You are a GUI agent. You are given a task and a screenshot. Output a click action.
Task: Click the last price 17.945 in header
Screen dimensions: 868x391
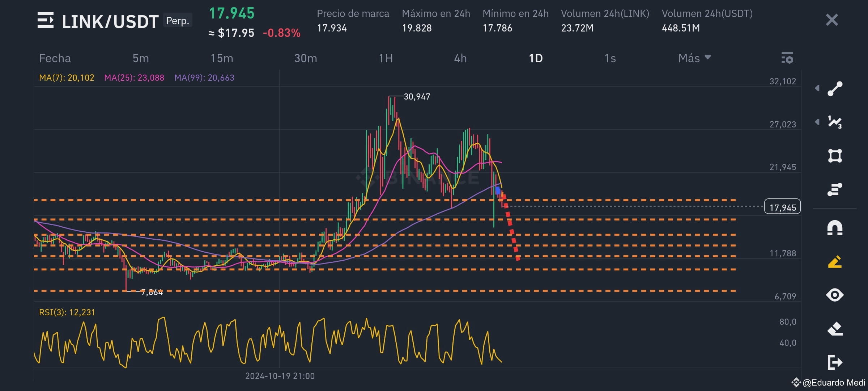[232, 13]
